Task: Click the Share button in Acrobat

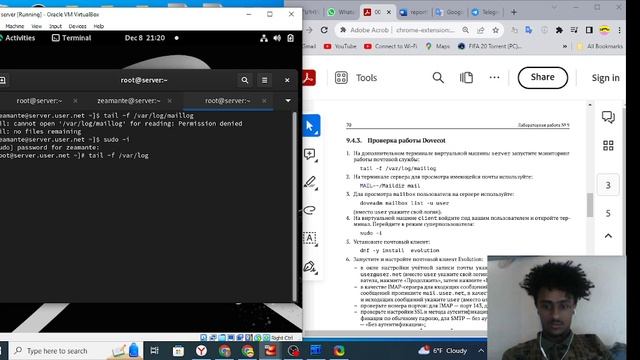Action: point(542,78)
